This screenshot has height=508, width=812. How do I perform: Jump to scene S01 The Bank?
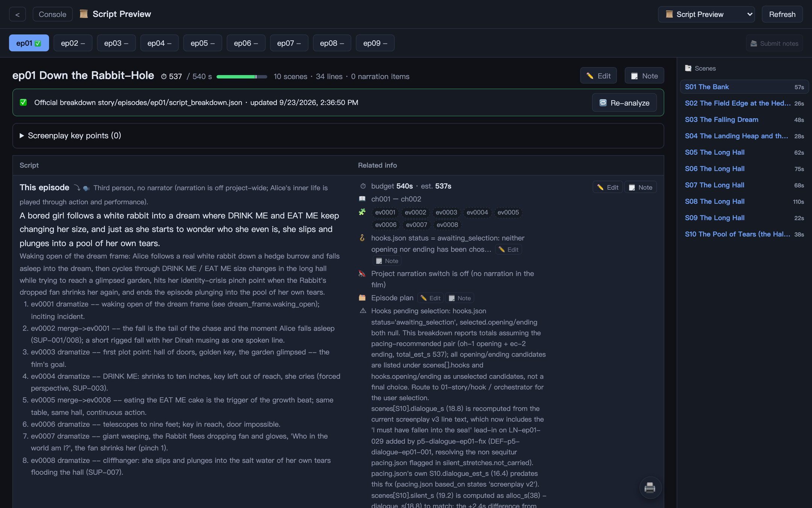tap(744, 87)
